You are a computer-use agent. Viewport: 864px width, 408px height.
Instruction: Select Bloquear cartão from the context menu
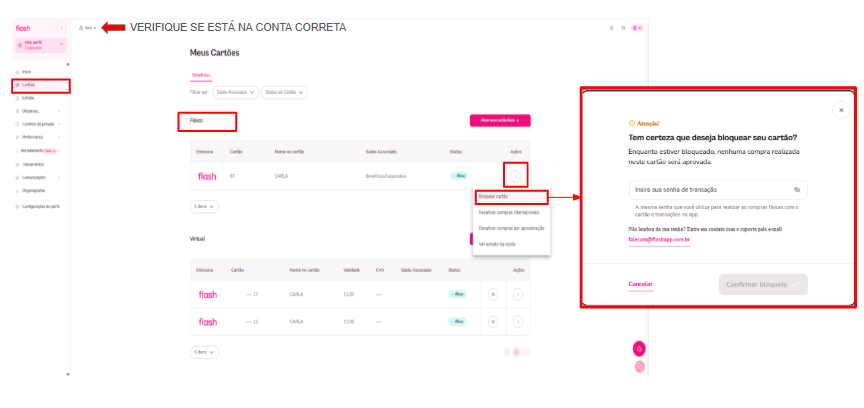coord(511,197)
